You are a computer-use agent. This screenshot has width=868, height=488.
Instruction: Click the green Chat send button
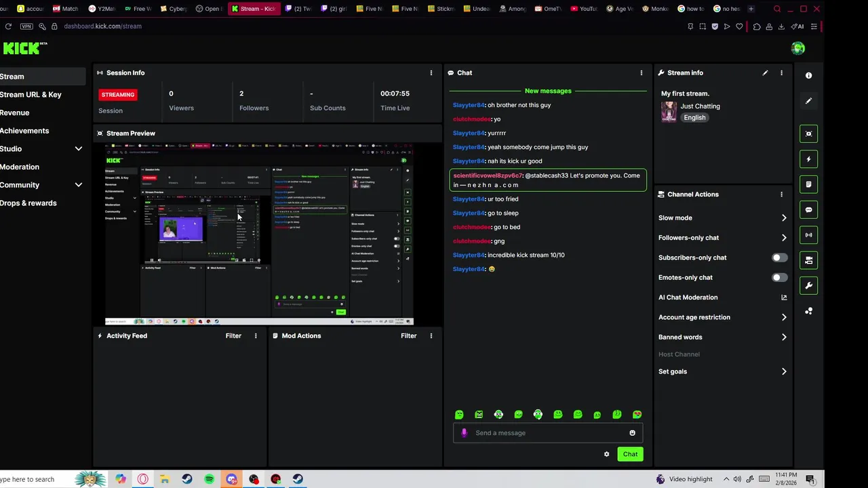point(630,454)
